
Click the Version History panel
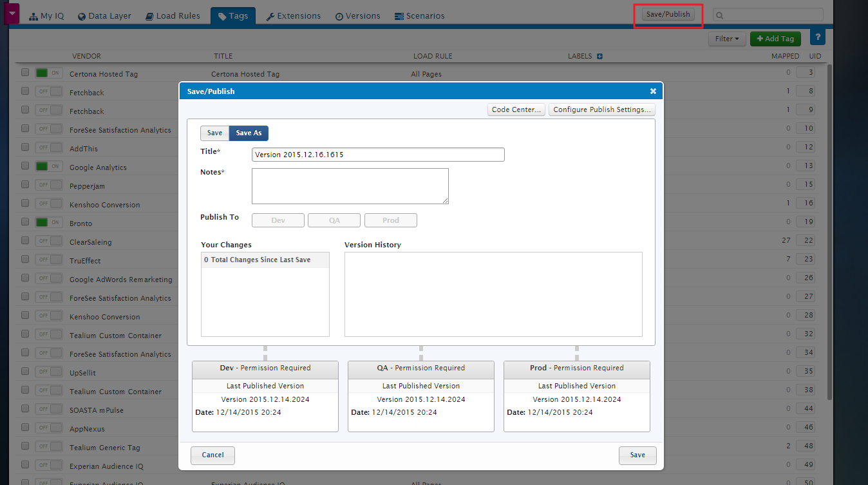point(493,294)
